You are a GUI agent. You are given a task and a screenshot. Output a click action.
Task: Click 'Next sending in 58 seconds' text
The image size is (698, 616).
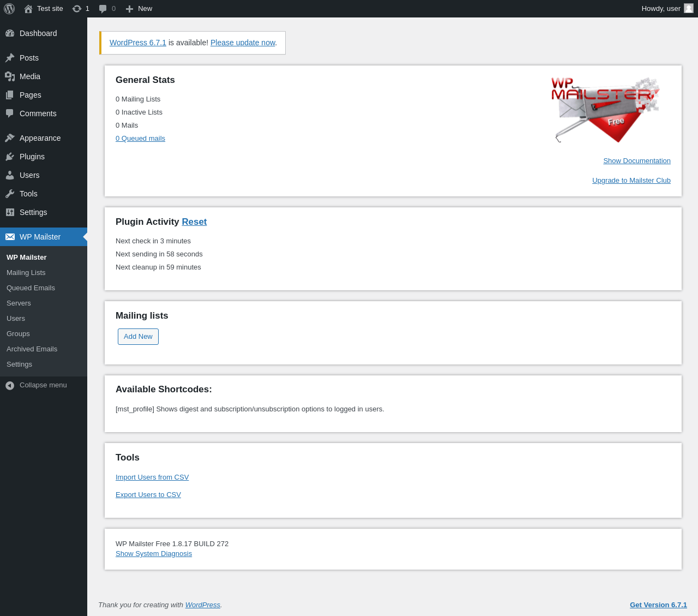click(x=159, y=254)
